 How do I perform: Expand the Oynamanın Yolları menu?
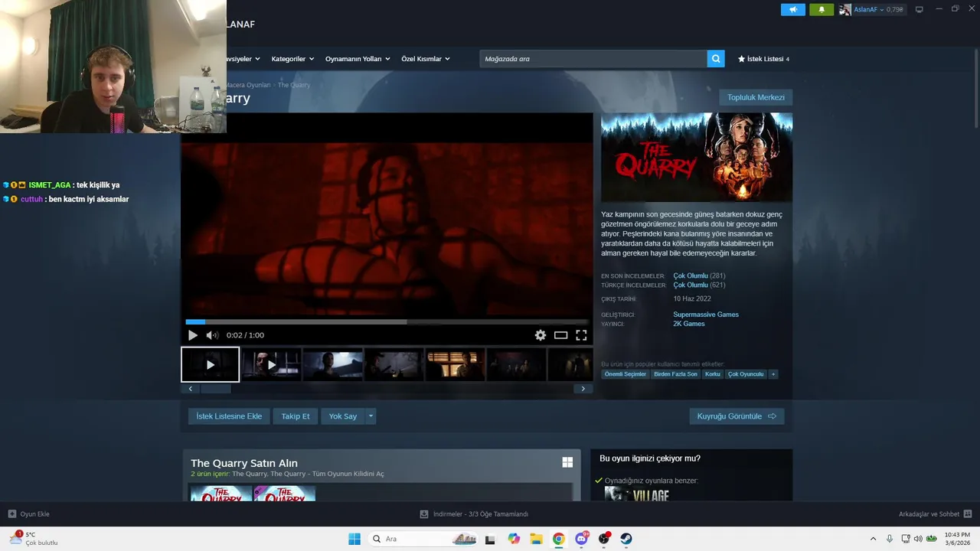tap(358, 59)
